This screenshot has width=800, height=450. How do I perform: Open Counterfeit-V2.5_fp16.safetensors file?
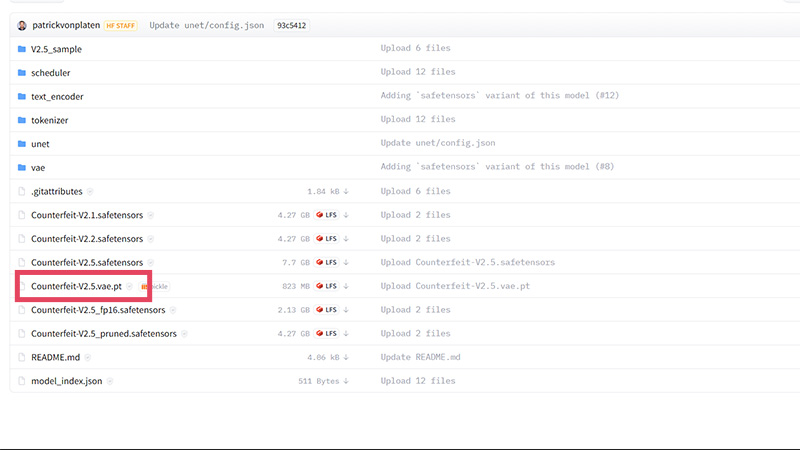(x=98, y=310)
